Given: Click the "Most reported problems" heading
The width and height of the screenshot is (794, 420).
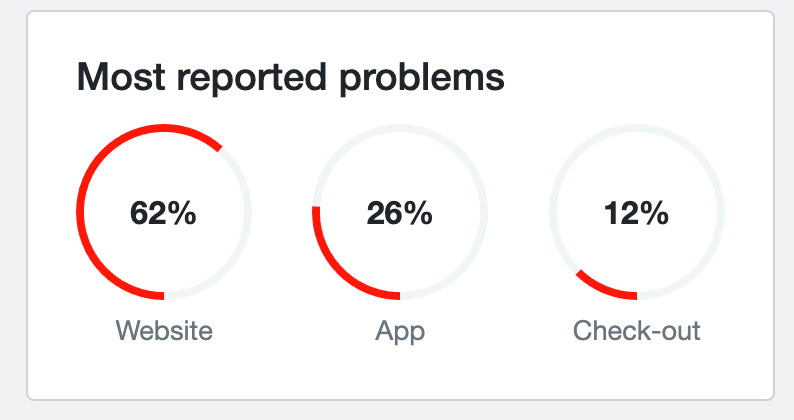Looking at the screenshot, I should coord(291,78).
